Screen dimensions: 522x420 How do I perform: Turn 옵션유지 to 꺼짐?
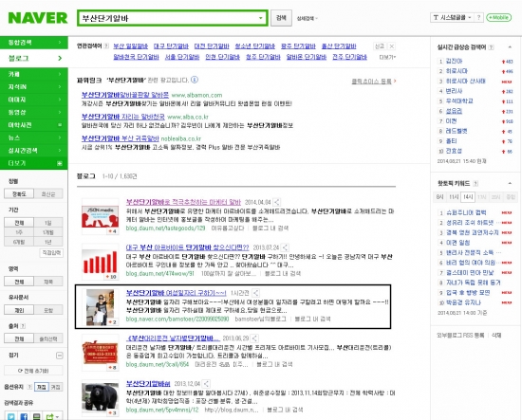click(56, 387)
